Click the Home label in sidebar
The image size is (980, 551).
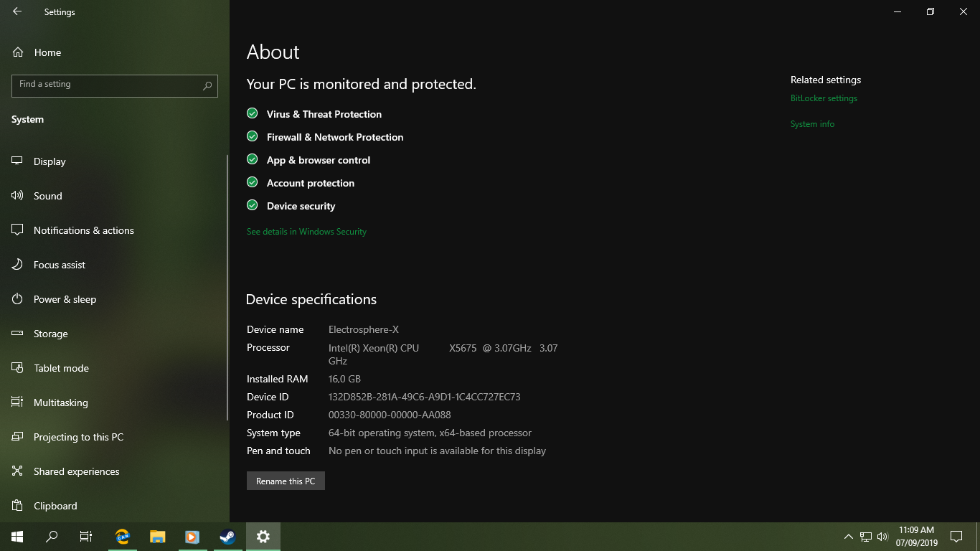47,52
